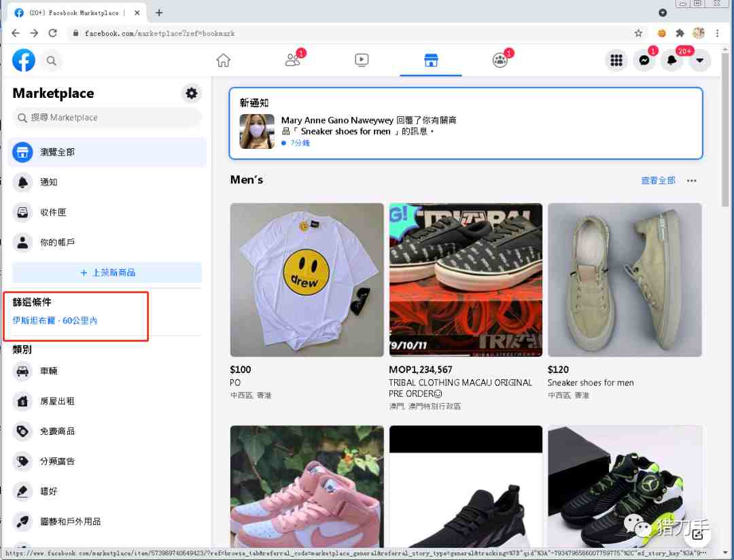Switch to the Watch video tab
The width and height of the screenshot is (734, 560).
[x=362, y=60]
